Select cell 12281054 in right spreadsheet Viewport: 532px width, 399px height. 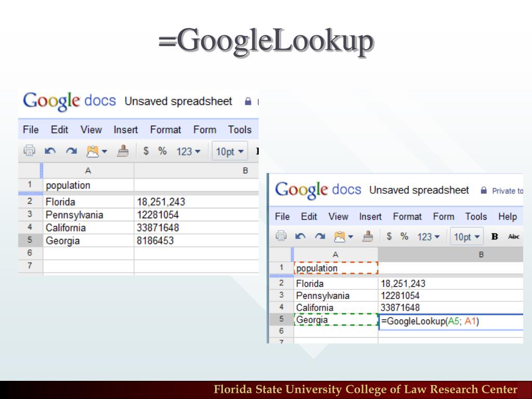coord(450,296)
